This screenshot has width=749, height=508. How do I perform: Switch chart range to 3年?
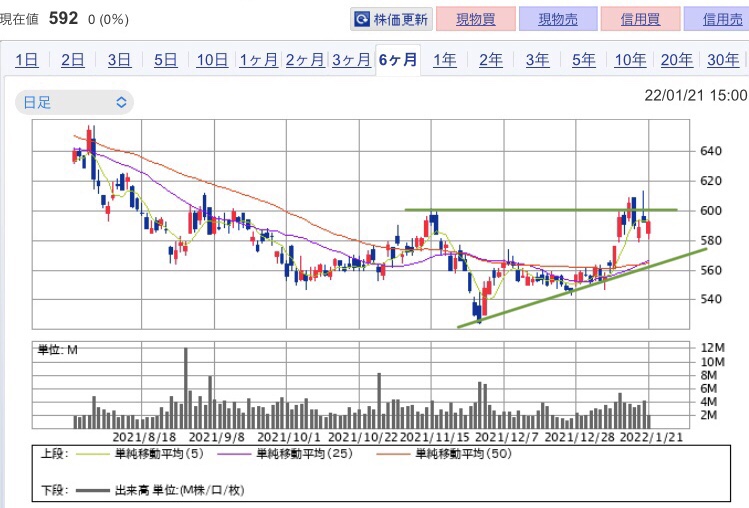[537, 60]
